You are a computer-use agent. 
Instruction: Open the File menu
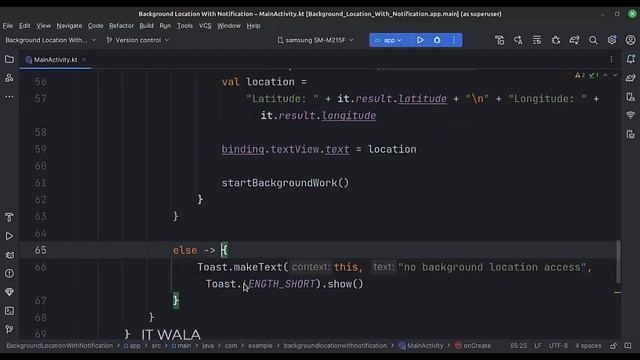pyautogui.click(x=8, y=26)
